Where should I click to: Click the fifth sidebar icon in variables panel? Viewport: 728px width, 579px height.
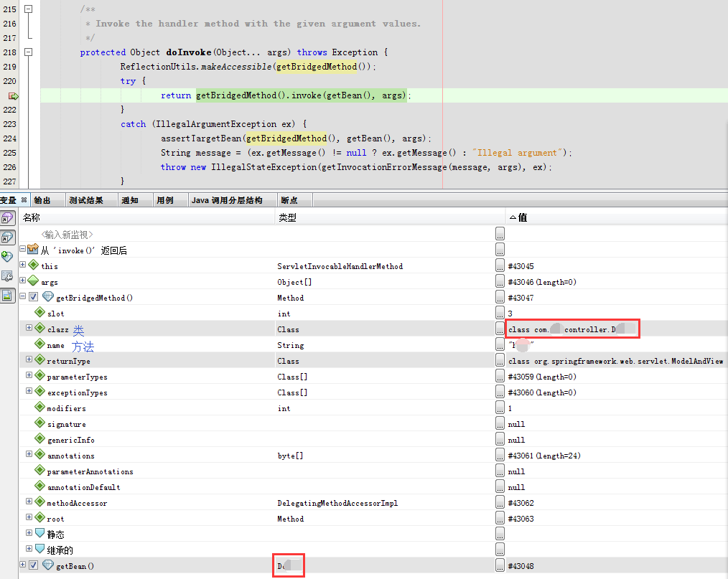pos(7,295)
